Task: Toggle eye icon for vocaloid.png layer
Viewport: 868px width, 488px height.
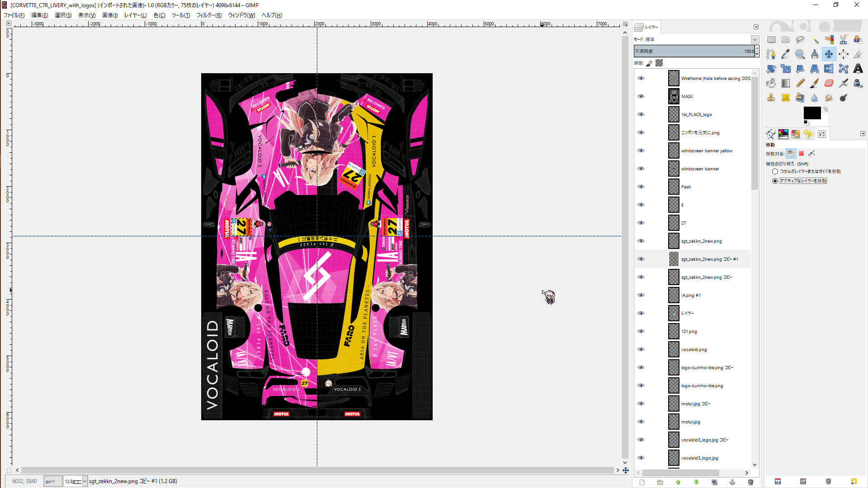Action: [641, 349]
